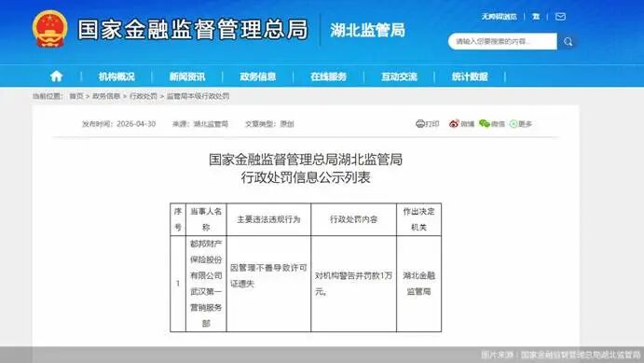Open the 互动交流 menu
Image resolution: width=644 pixels, height=363 pixels.
pos(399,77)
